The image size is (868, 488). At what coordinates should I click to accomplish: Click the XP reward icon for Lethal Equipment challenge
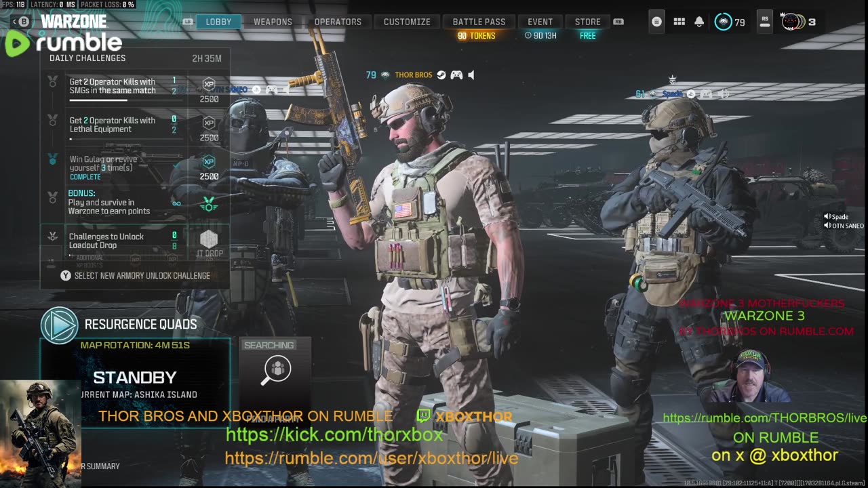click(x=209, y=123)
